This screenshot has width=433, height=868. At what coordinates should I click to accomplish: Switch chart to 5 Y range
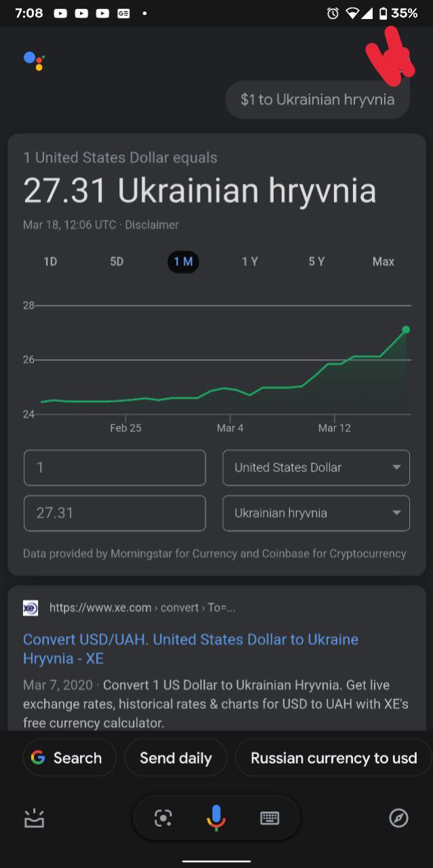[316, 262]
